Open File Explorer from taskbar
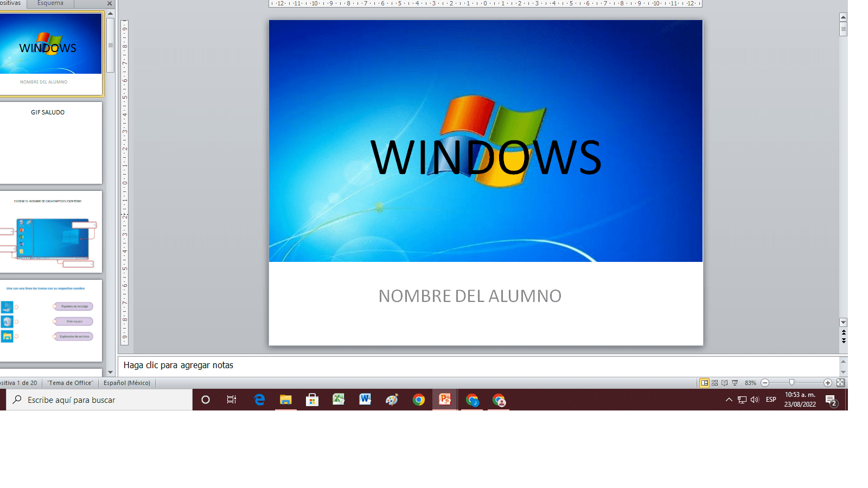This screenshot has width=868, height=488. tap(286, 400)
